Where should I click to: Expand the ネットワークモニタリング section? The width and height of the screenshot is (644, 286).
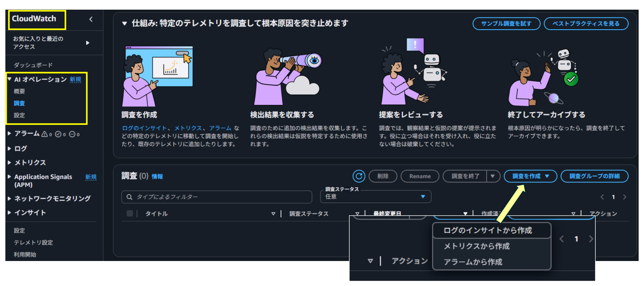(10, 199)
